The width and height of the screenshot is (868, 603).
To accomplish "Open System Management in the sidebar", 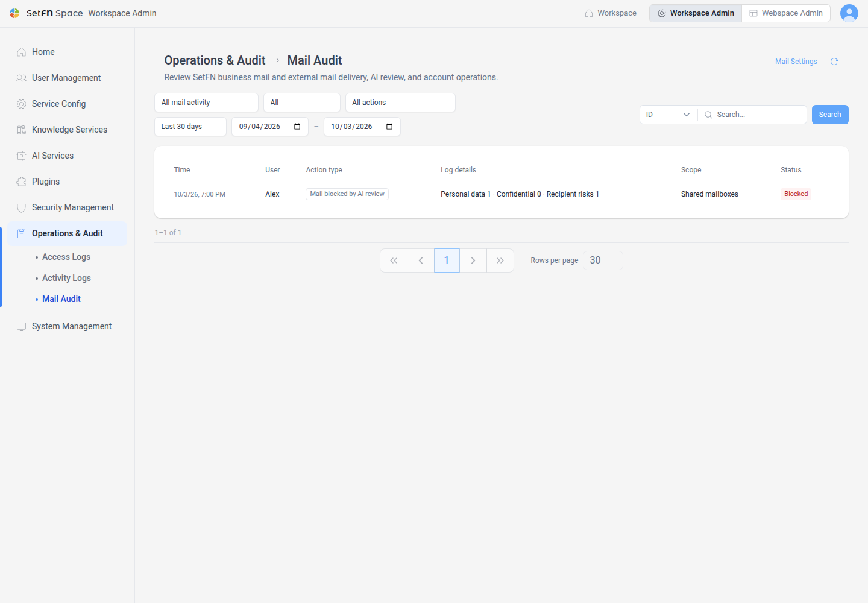I will click(x=67, y=326).
